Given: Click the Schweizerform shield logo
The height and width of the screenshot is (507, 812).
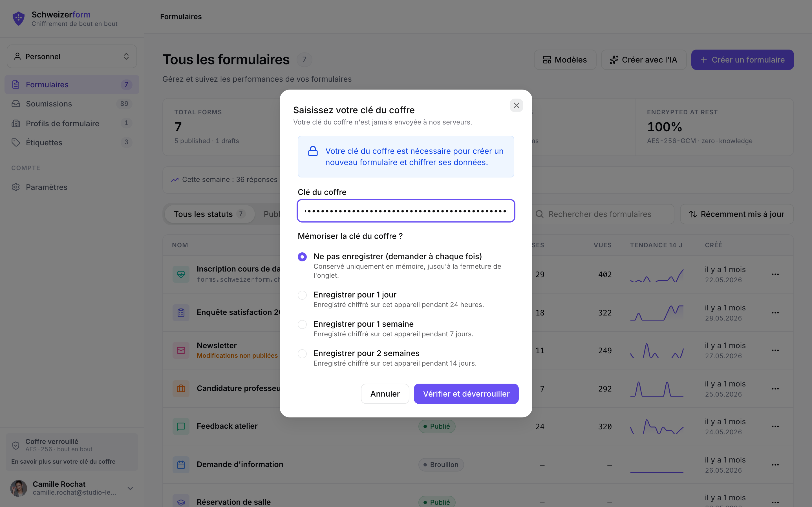Looking at the screenshot, I should 18,18.
